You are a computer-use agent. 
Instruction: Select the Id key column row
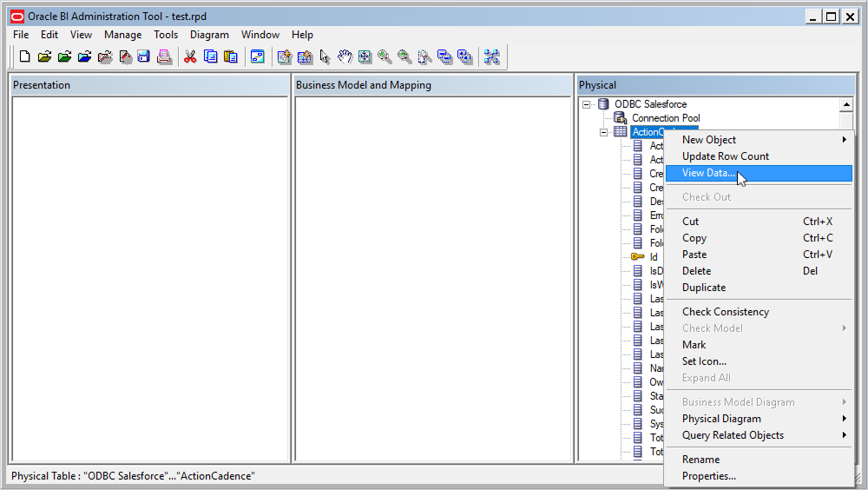[x=654, y=256]
